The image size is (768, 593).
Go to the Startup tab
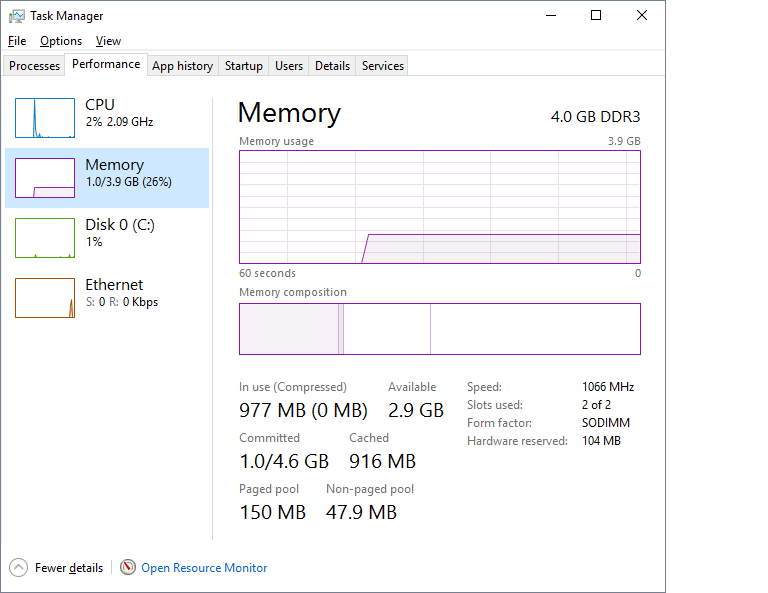[x=244, y=66]
